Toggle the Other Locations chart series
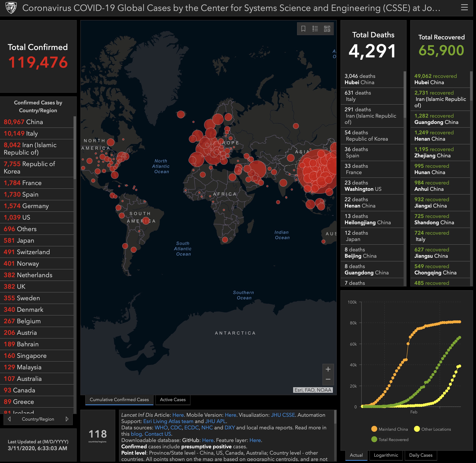 433,429
